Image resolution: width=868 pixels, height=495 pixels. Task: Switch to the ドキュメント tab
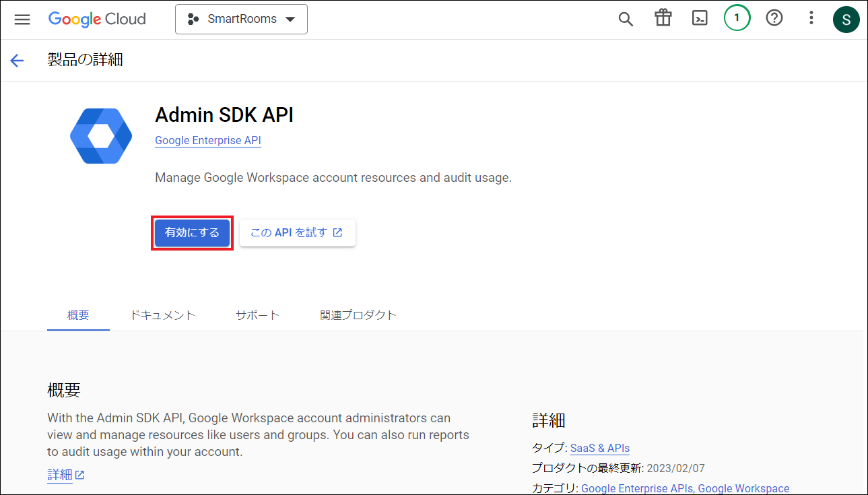(x=162, y=315)
